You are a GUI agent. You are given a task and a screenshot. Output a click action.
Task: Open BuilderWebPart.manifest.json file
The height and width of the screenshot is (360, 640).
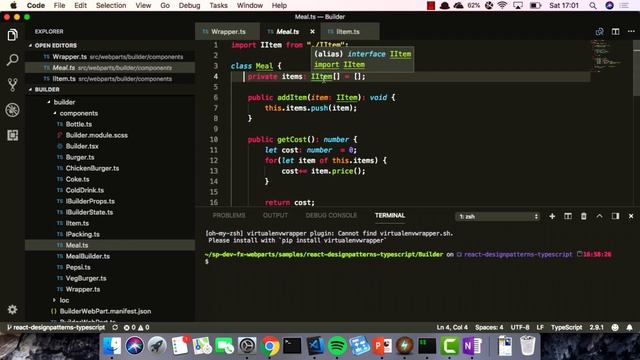pos(105,311)
